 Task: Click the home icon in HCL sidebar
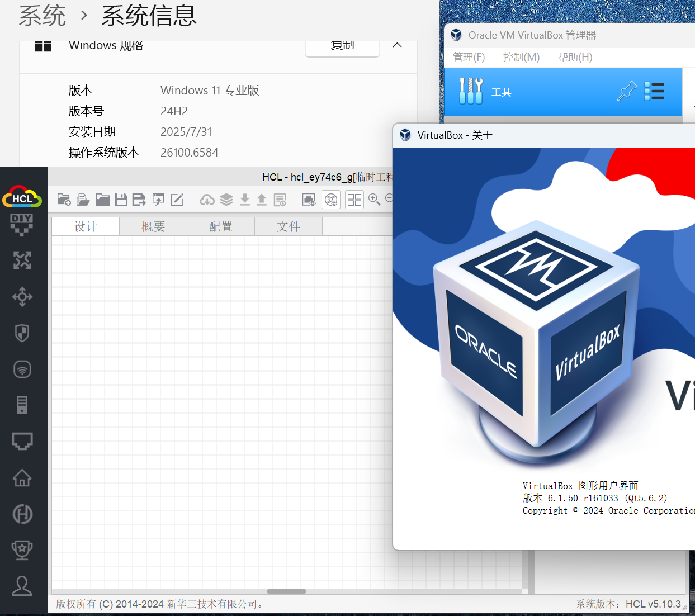pos(22,478)
